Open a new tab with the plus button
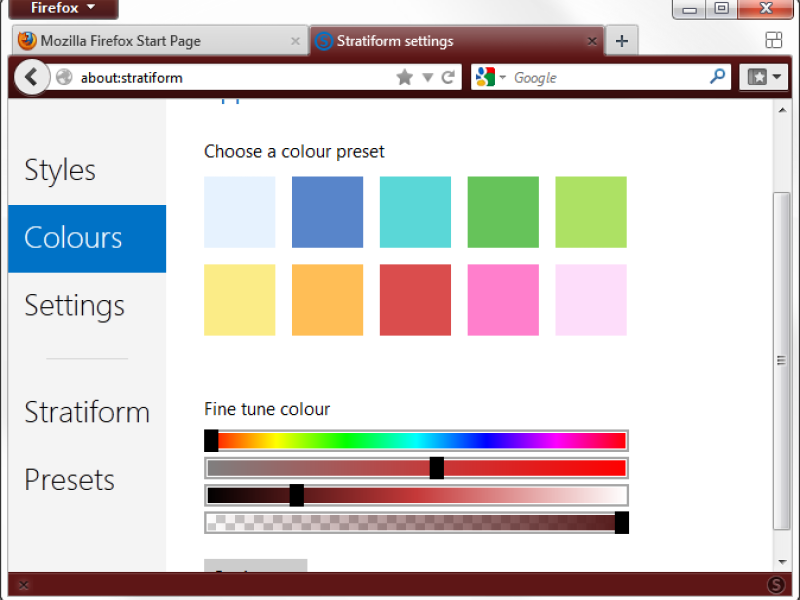This screenshot has height=600, width=800. pyautogui.click(x=622, y=41)
